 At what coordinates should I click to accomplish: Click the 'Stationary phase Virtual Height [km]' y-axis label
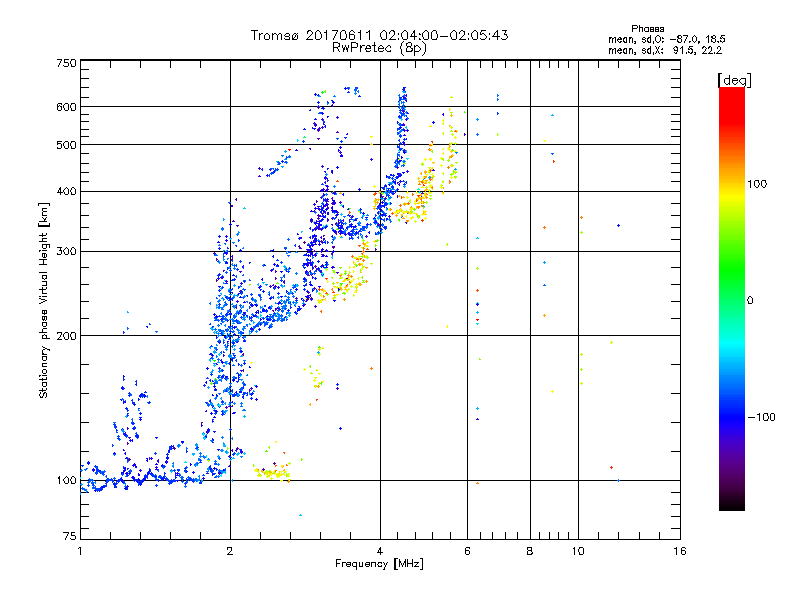44,300
